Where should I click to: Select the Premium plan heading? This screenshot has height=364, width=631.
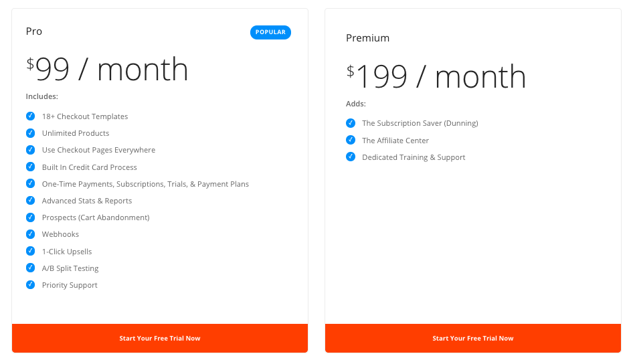pos(368,38)
